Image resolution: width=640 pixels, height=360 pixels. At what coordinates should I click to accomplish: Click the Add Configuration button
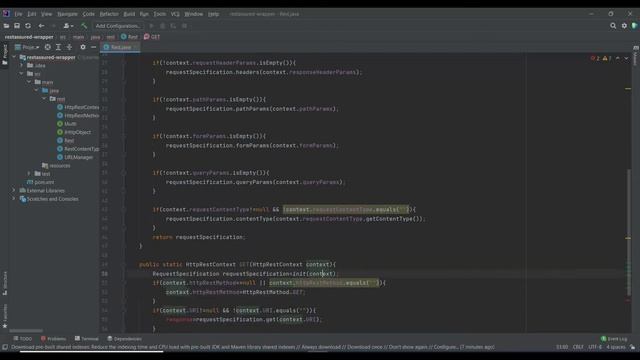tap(118, 26)
